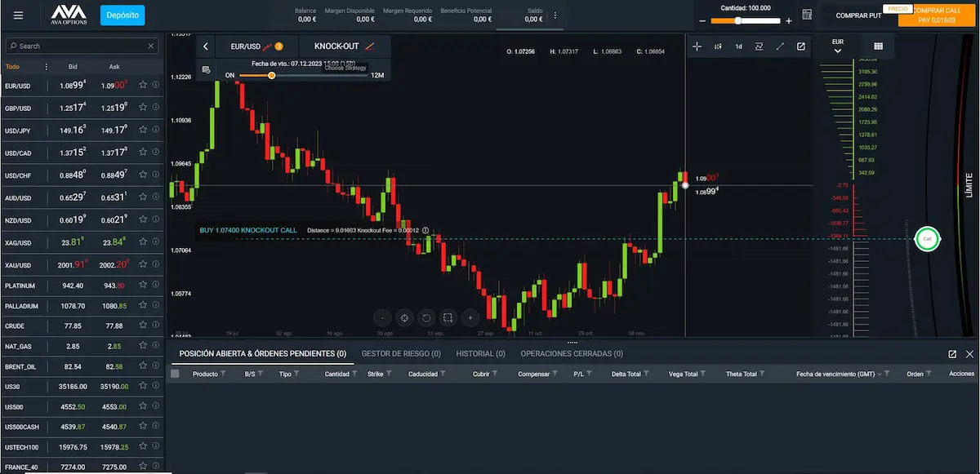Select the crosshair cursor tool

click(x=697, y=47)
